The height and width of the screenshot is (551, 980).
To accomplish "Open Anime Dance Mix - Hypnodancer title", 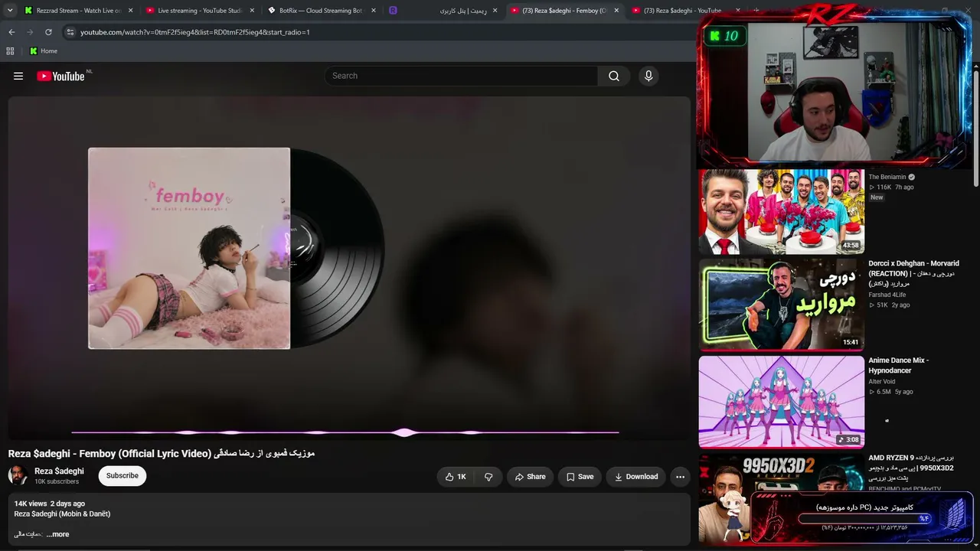I will pyautogui.click(x=898, y=365).
